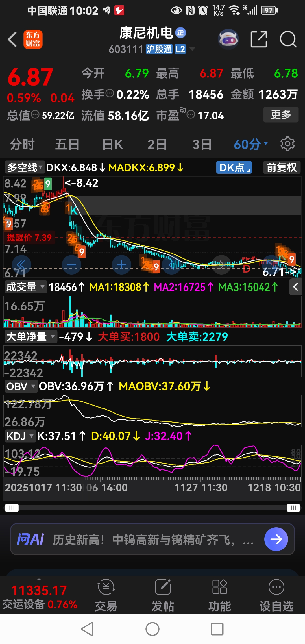Tap the MA1:18308 volume average
Image resolution: width=305 pixels, height=644 pixels.
[119, 287]
